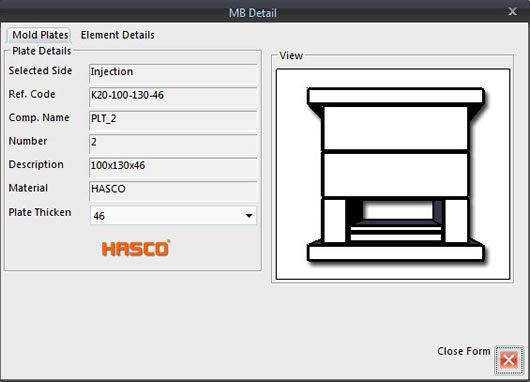Click the bottom clamping plate in mold view
Image resolution: width=530 pixels, height=382 pixels.
395,253
